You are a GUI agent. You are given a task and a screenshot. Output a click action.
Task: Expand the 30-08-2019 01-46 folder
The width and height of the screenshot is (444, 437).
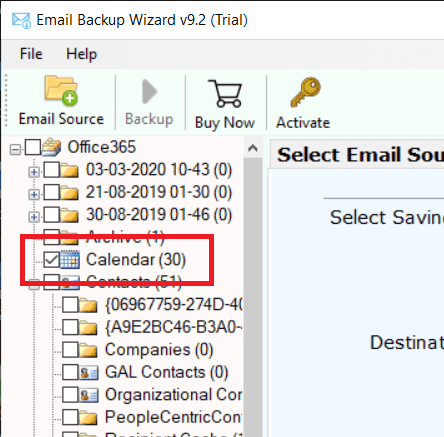click(x=34, y=217)
